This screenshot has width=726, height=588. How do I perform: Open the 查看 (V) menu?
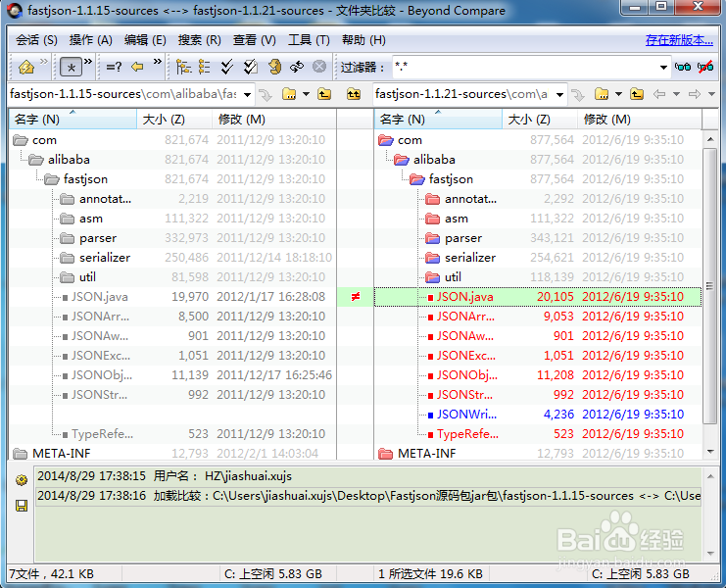254,40
